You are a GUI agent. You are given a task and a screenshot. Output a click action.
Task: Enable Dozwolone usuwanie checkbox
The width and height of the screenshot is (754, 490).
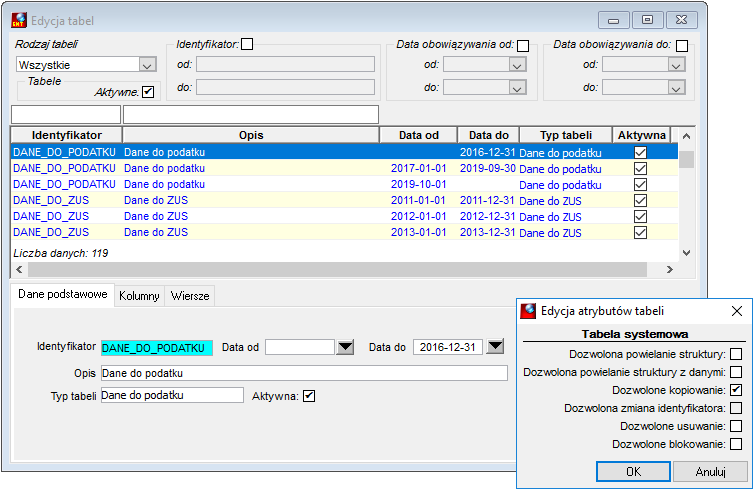(x=736, y=426)
